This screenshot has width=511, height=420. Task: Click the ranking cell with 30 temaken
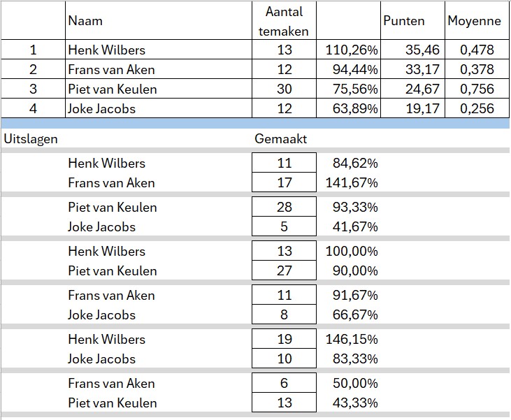pos(284,89)
